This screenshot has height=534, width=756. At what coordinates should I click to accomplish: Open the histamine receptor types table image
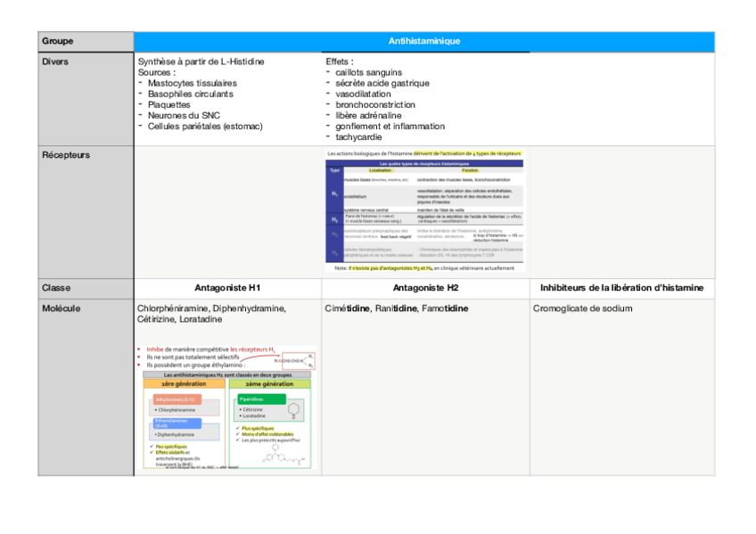[x=425, y=210]
